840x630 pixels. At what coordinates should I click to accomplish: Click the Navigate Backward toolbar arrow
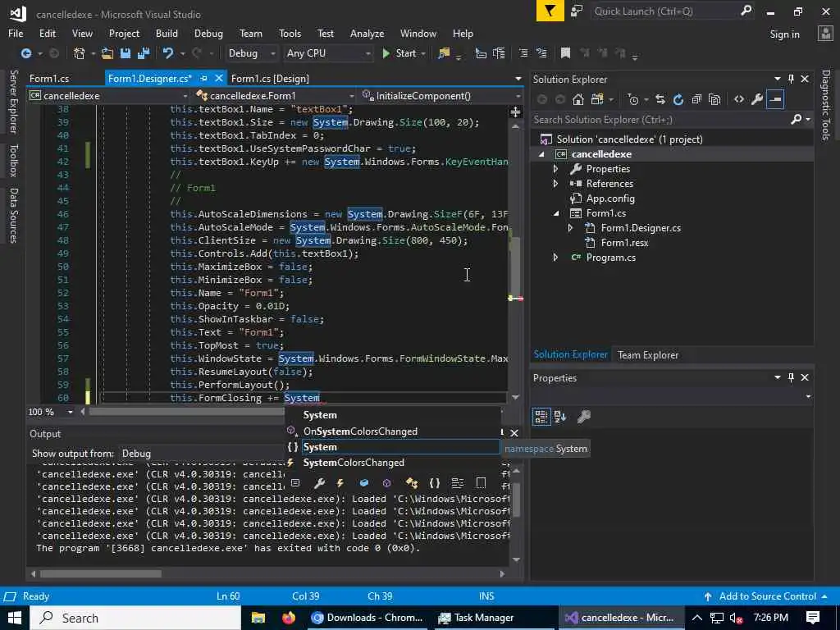[x=25, y=53]
